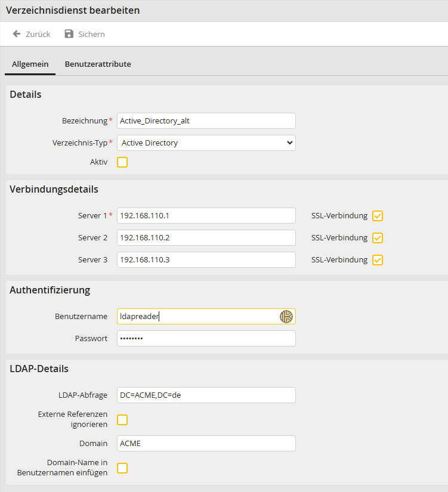This screenshot has height=492, width=448.
Task: Click the SSL-Verbindung label beside Server 3
Action: [x=339, y=259]
